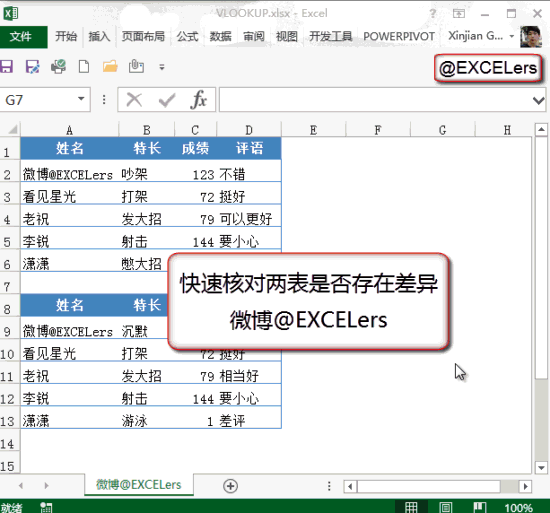The image size is (550, 513).
Task: Click the vertical scrollbar down arrow
Action: point(541,467)
